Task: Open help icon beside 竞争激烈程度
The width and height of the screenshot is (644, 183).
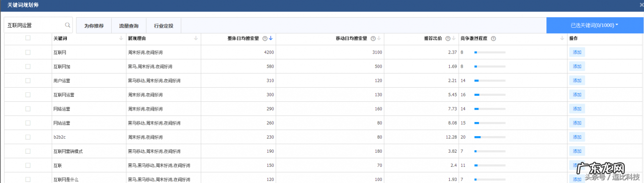Action: coord(493,38)
